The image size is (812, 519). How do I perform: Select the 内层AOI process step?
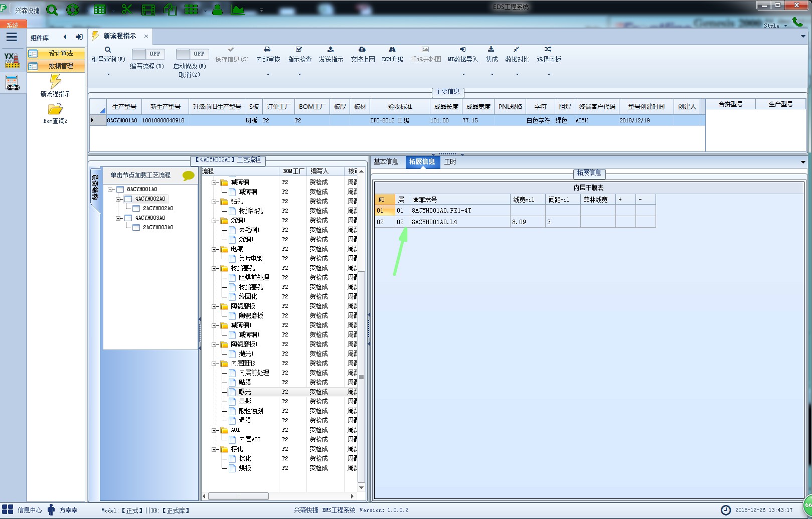[x=250, y=440]
